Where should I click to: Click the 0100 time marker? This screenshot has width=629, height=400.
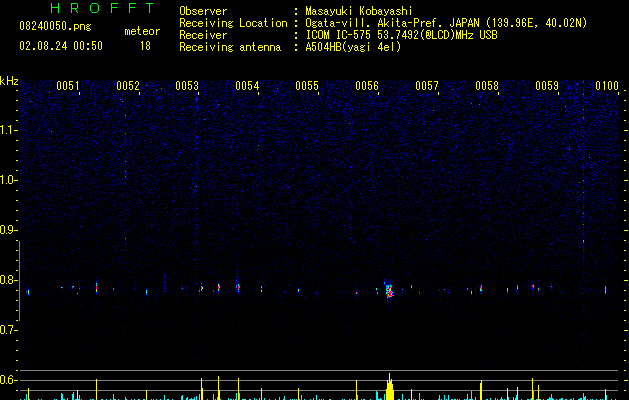coord(607,86)
